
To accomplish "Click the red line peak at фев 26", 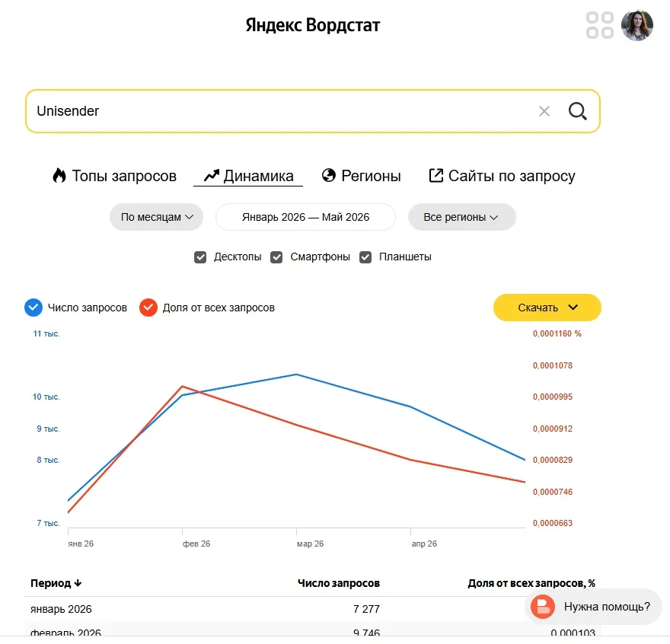I will pos(183,386).
